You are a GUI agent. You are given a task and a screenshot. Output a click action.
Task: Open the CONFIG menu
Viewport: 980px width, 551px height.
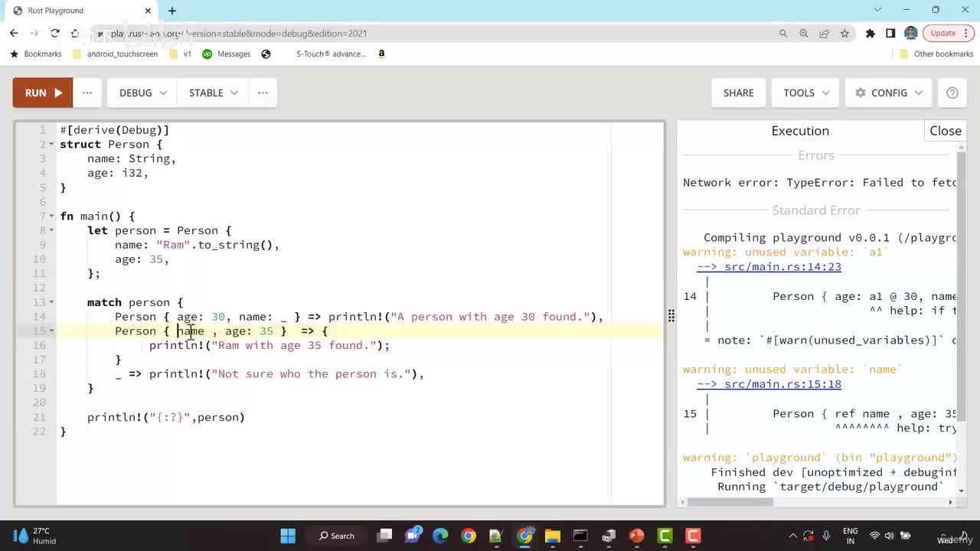pyautogui.click(x=889, y=93)
